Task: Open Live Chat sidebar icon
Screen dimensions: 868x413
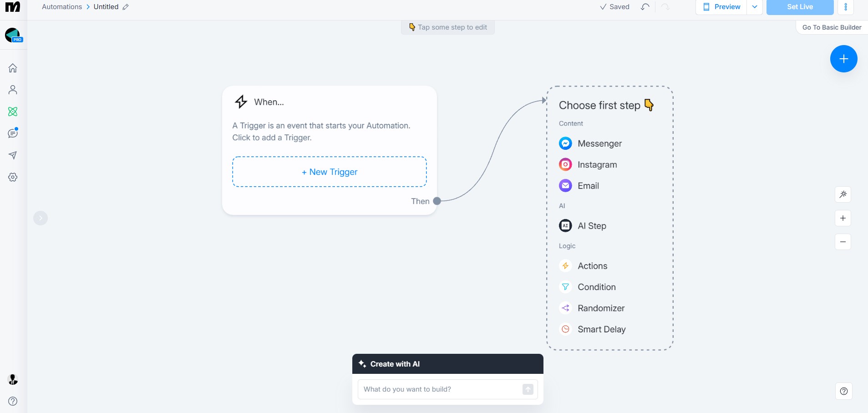Action: coord(13,133)
